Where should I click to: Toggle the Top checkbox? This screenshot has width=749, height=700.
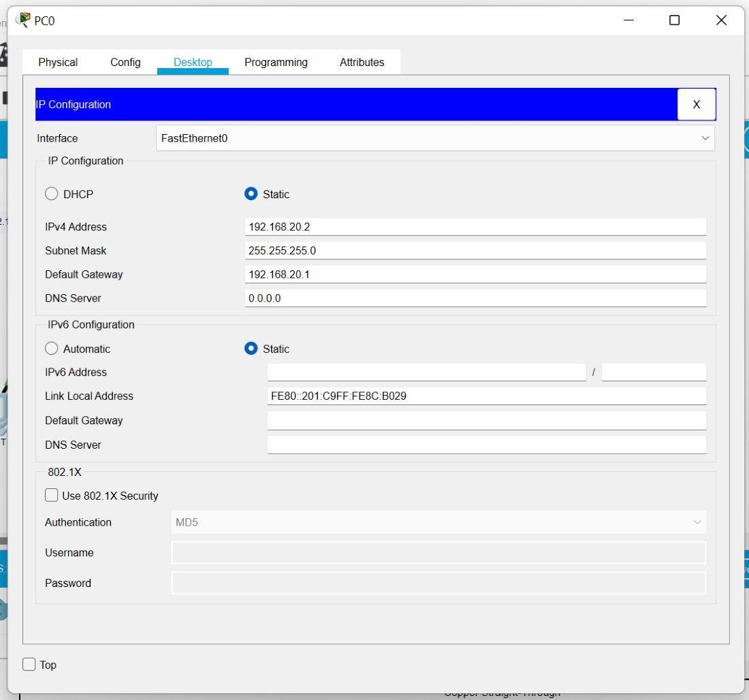pyautogui.click(x=29, y=665)
